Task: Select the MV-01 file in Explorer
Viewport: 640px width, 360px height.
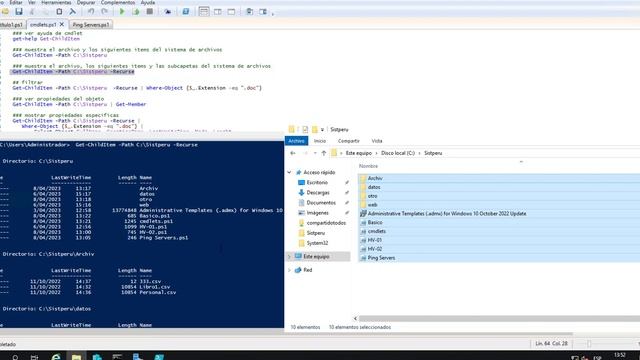Action: coord(375,240)
